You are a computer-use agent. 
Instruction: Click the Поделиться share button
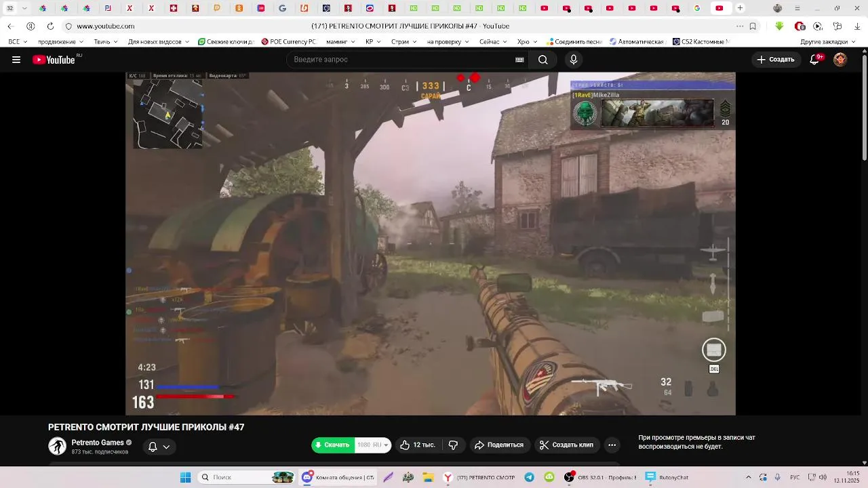point(499,445)
